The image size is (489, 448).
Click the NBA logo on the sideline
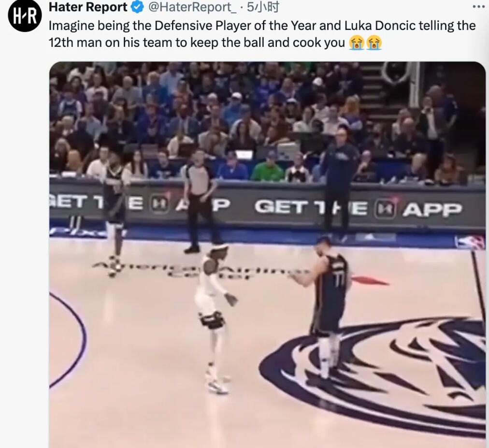[x=470, y=243]
